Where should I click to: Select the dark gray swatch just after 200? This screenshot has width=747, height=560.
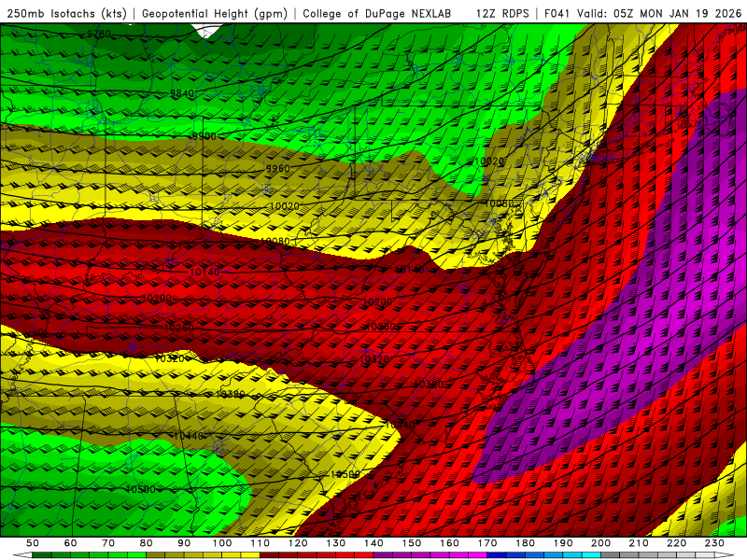(611, 555)
